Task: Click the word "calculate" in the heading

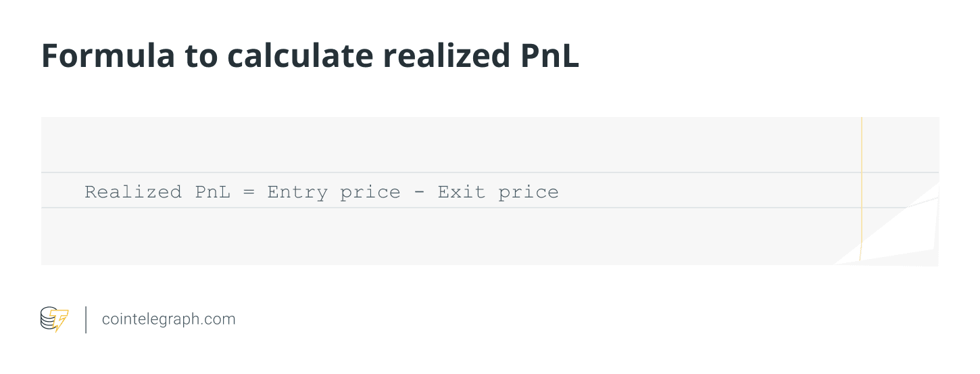Action: pos(299,56)
